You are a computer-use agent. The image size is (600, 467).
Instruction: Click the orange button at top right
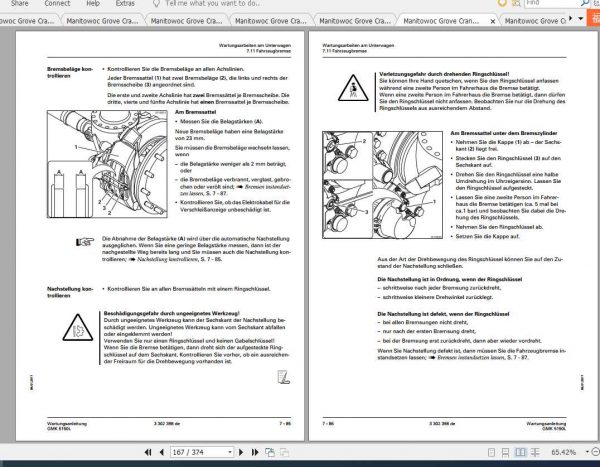[594, 18]
